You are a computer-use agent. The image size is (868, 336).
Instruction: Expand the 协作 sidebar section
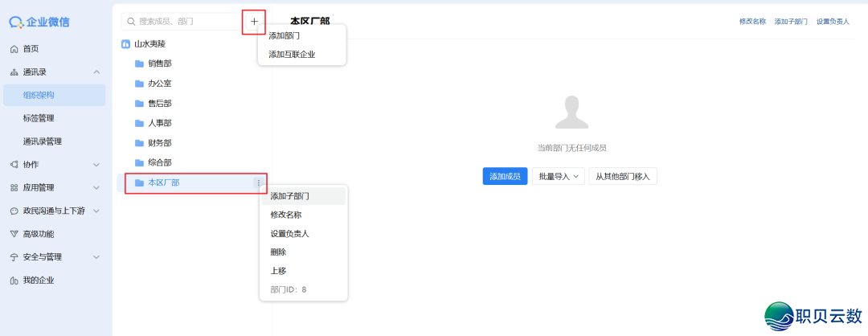click(96, 165)
